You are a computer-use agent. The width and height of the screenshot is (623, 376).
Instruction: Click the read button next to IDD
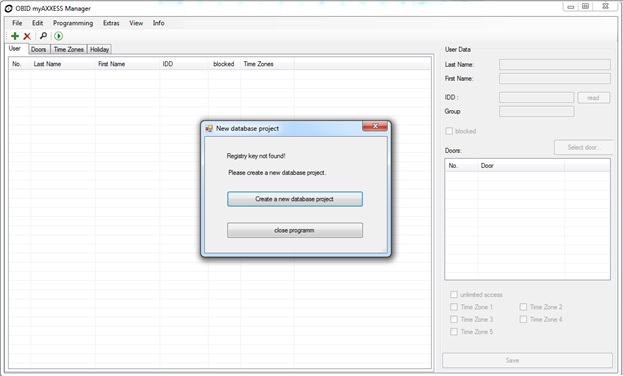[594, 98]
